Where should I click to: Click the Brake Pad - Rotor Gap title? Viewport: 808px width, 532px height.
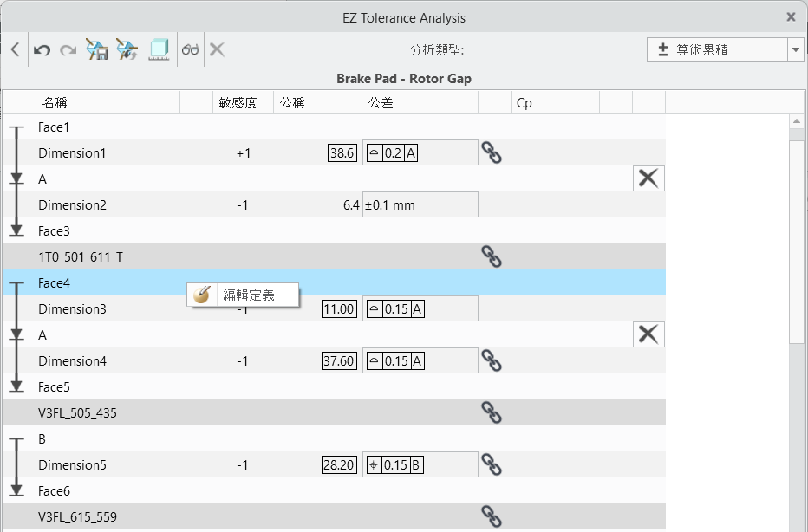click(404, 79)
